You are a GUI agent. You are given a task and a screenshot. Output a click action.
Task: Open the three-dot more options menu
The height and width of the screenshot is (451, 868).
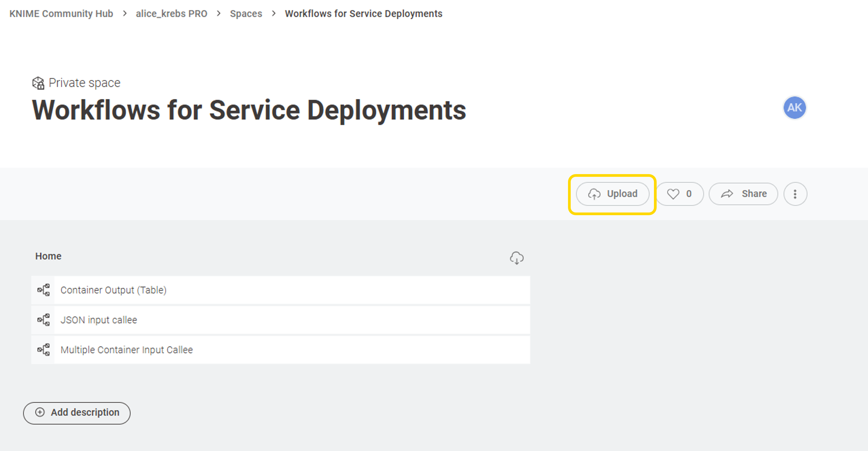click(795, 194)
